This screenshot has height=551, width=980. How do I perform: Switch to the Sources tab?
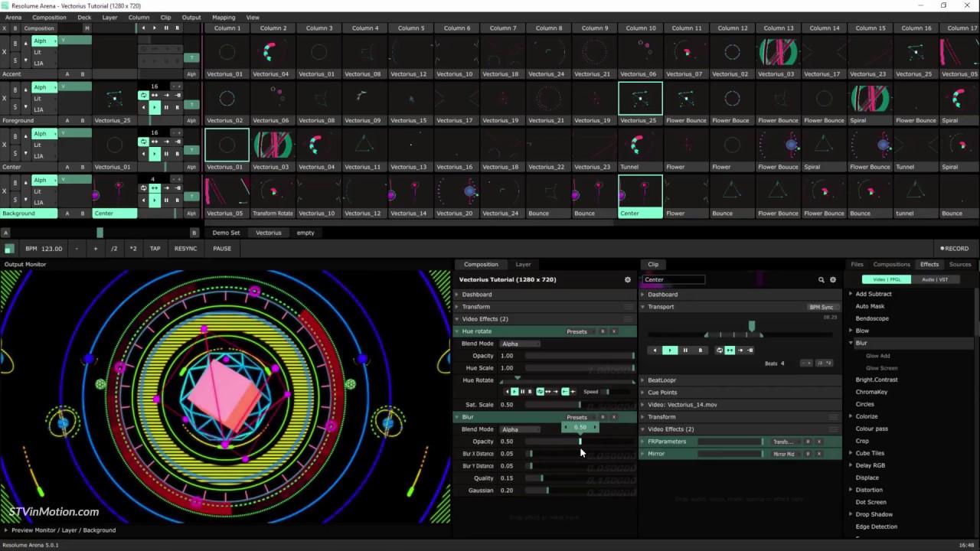[x=960, y=264]
